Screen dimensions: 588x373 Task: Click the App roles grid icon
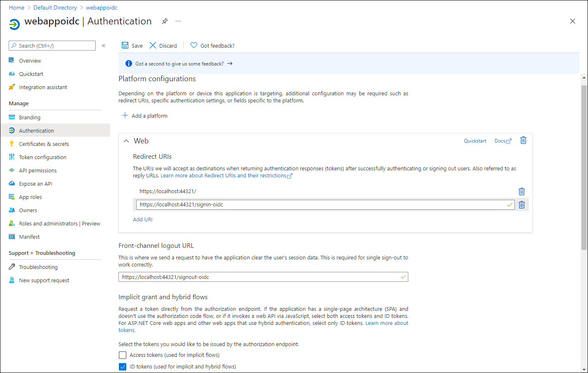tap(12, 197)
